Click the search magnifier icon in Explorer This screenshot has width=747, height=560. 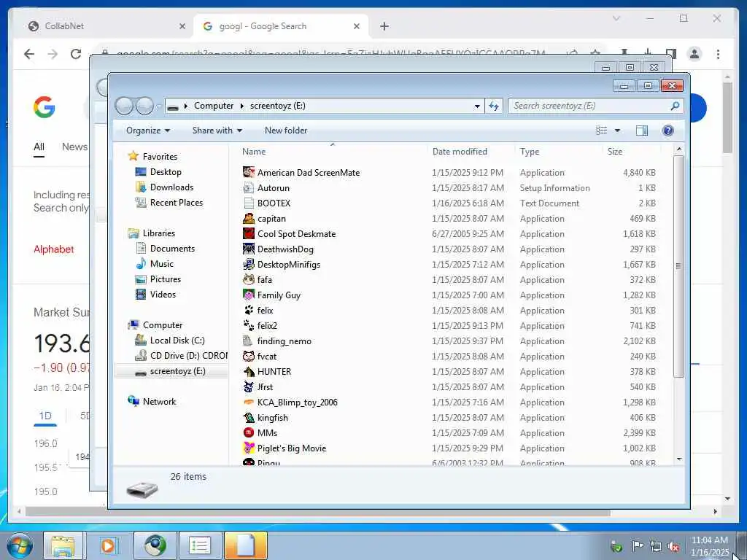coord(675,106)
